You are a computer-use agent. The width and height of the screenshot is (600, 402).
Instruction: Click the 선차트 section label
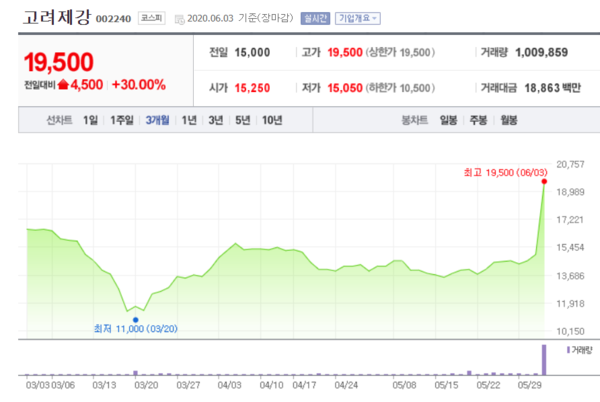point(59,120)
